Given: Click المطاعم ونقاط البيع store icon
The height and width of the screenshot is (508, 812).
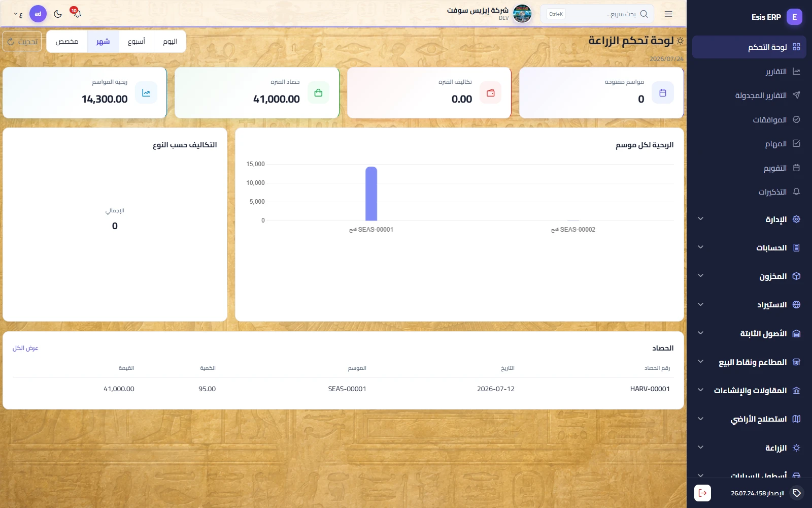Looking at the screenshot, I should pyautogui.click(x=796, y=362).
